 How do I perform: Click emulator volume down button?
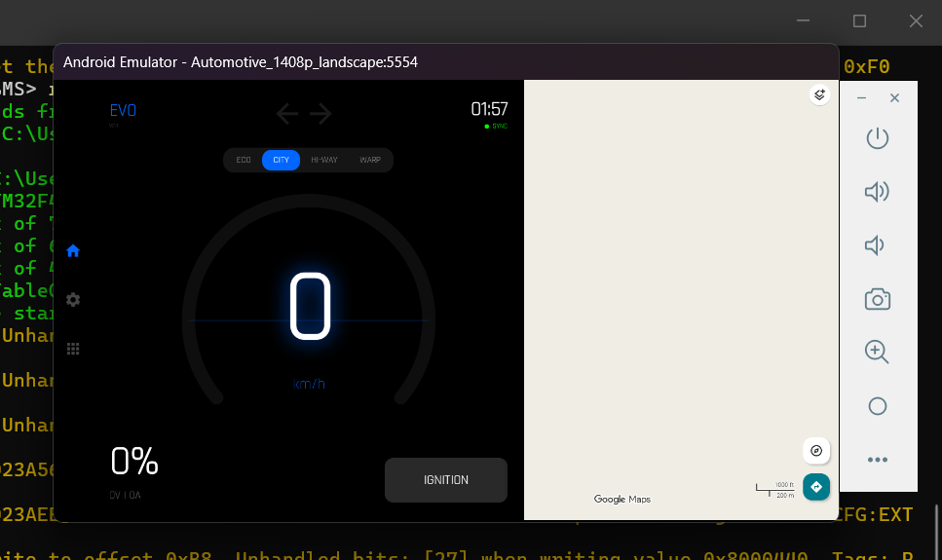coord(875,245)
